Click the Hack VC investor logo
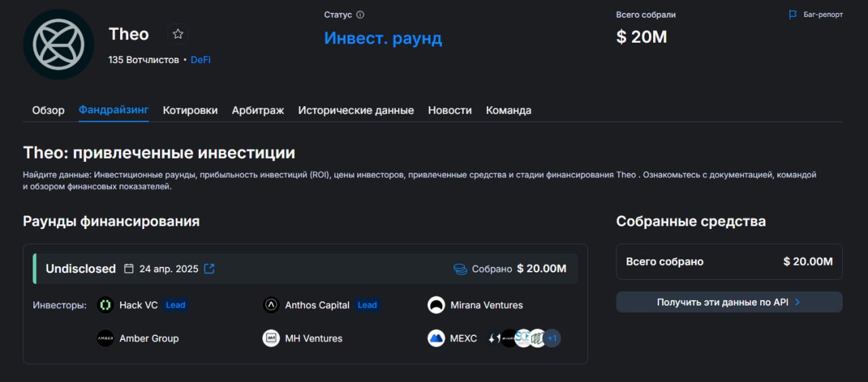Screen dimensions: 868x382 click(x=105, y=305)
